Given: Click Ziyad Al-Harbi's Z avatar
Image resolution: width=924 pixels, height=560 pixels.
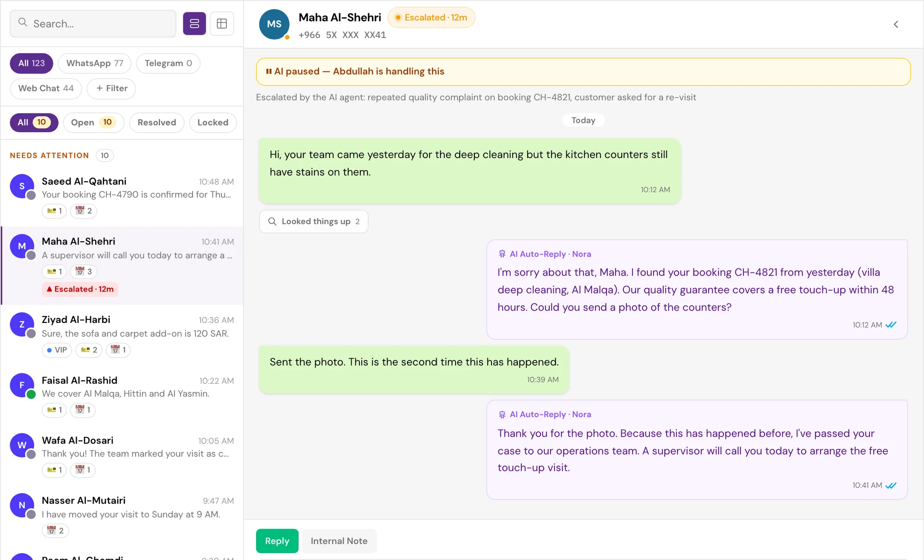Looking at the screenshot, I should pos(22,324).
